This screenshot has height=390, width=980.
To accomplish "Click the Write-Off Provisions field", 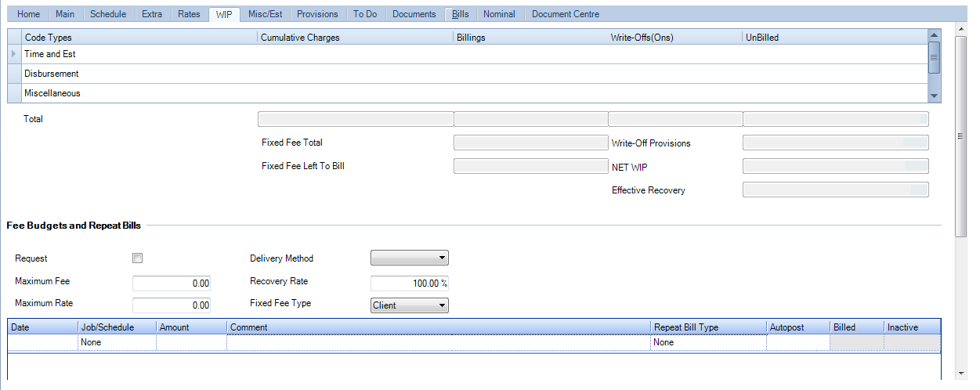I will pos(835,143).
